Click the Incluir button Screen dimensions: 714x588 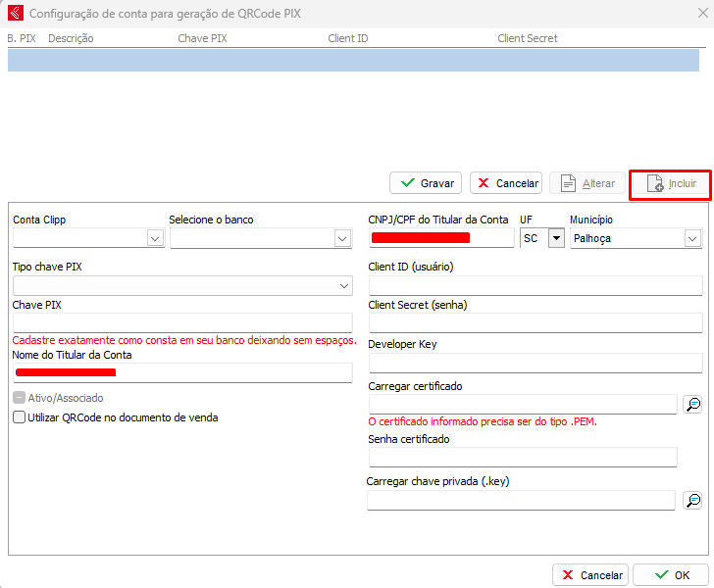[x=671, y=183]
